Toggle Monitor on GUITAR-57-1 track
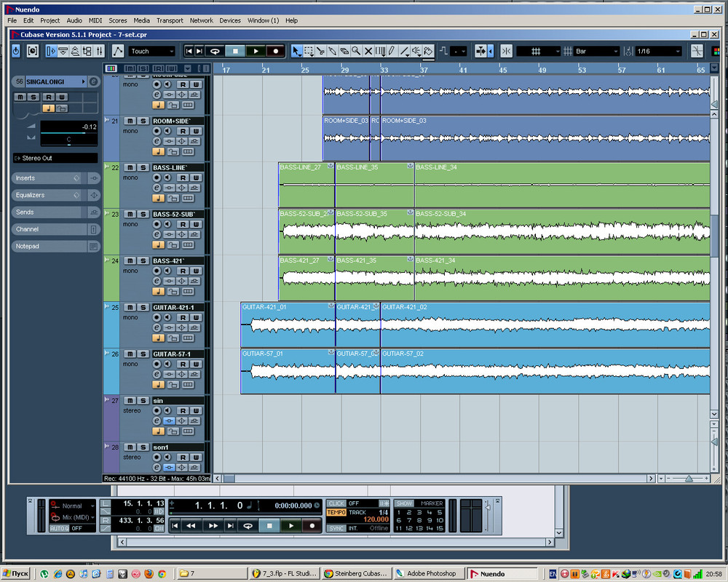The image size is (728, 582). pos(167,364)
